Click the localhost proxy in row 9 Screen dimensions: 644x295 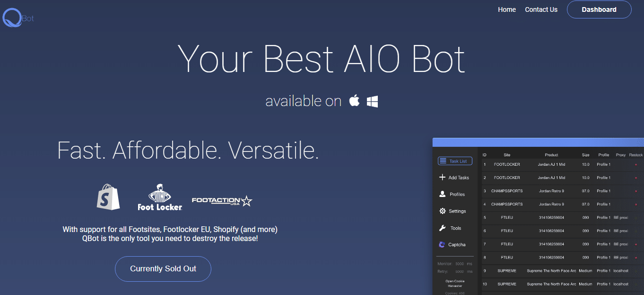[x=621, y=271]
